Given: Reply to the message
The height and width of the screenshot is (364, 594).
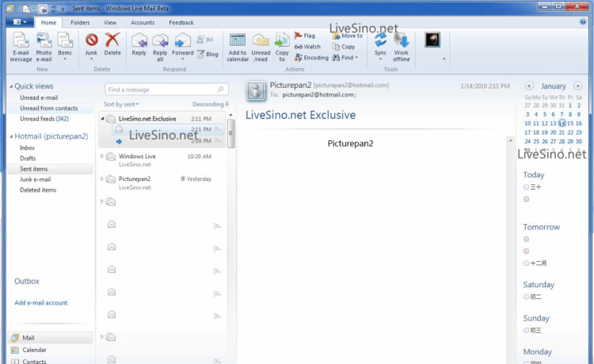Looking at the screenshot, I should 139,44.
